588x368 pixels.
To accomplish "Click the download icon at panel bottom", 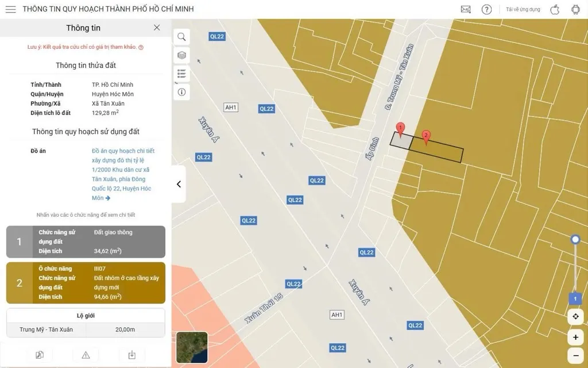I will coord(131,355).
